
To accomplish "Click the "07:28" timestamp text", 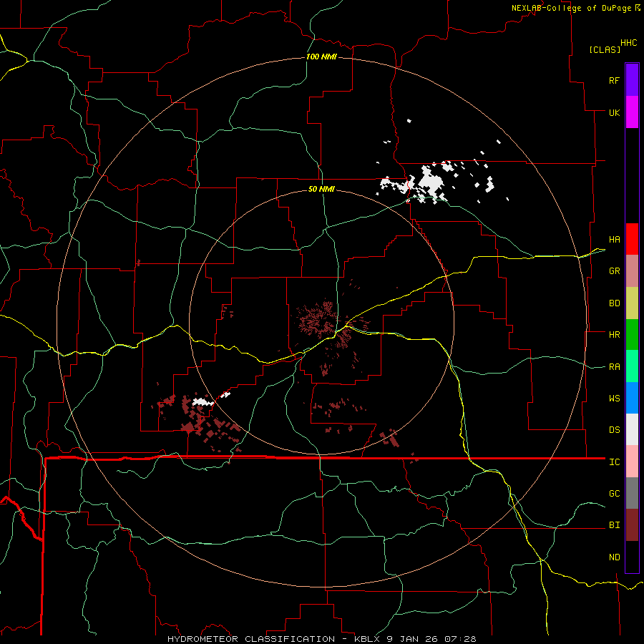I will pos(462,639).
